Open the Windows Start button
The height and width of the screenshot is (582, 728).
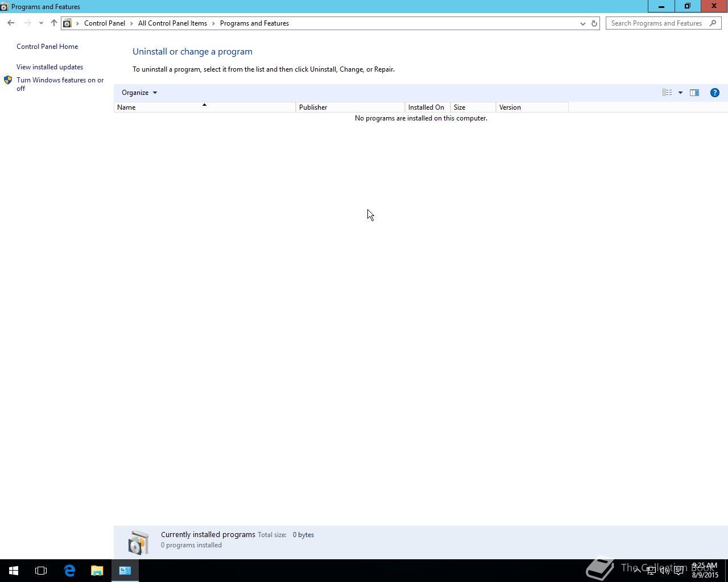tap(14, 571)
